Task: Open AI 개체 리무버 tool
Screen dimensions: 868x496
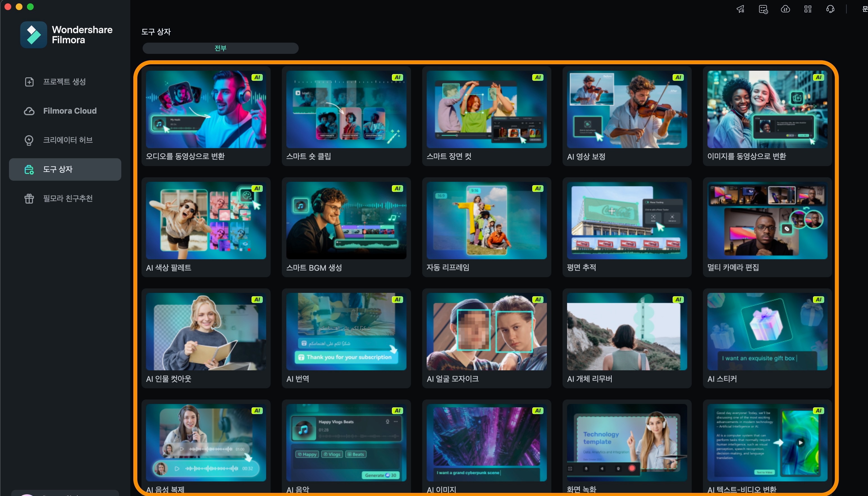Action: tap(627, 338)
